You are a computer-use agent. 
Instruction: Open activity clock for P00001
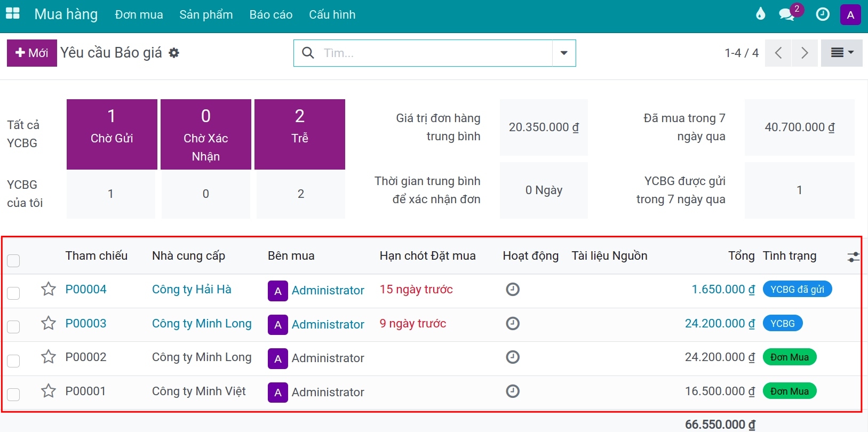513,391
